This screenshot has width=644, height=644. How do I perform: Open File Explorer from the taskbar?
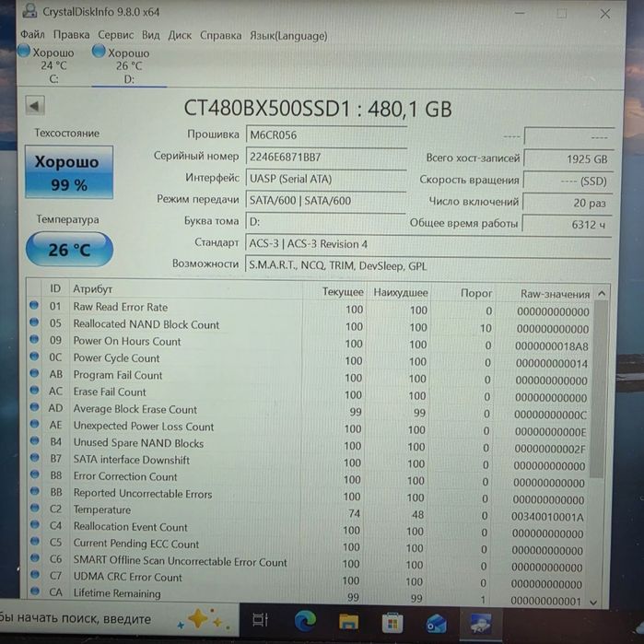tap(348, 621)
